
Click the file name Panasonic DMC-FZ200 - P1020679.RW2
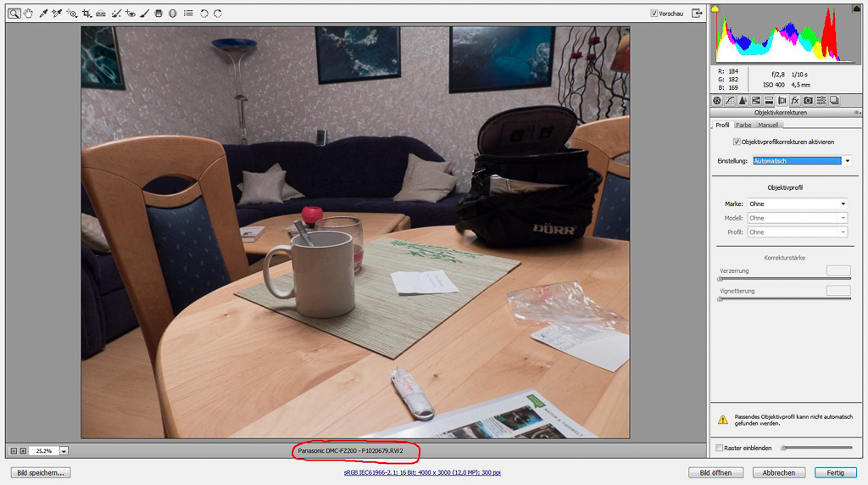pyautogui.click(x=351, y=451)
